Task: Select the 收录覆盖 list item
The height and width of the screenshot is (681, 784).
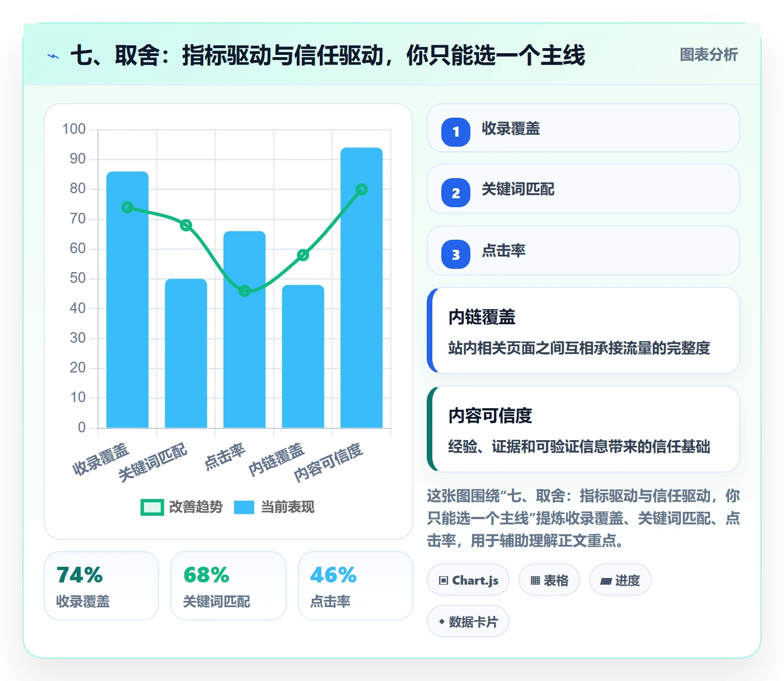Action: coord(584,128)
